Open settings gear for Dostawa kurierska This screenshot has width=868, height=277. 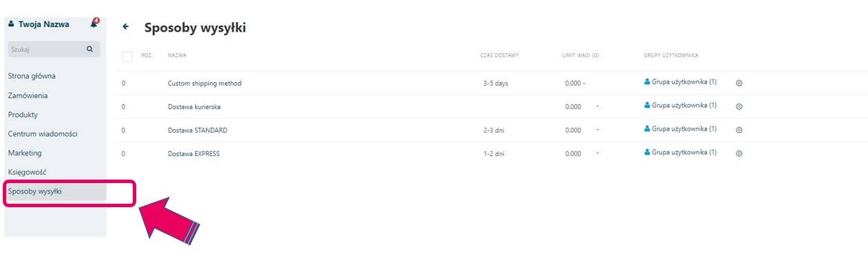pos(739,107)
